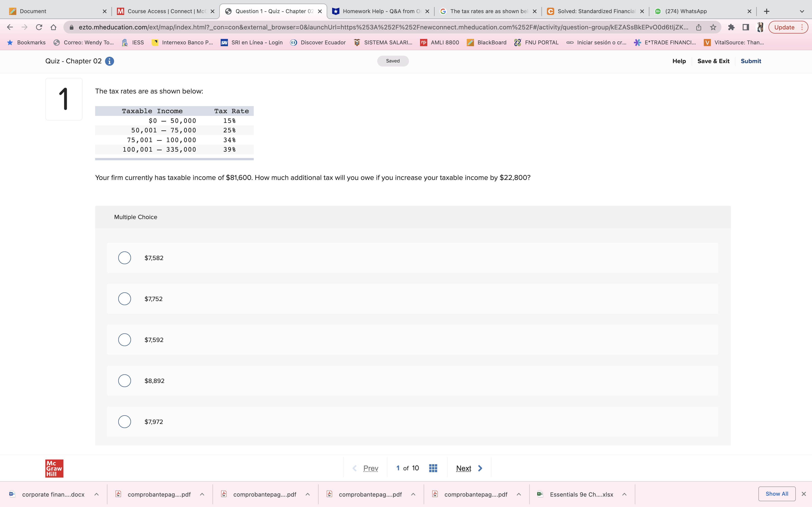Open the quiz info icon beside Chapter 02
Viewport: 812px width, 507px height.
click(x=109, y=61)
